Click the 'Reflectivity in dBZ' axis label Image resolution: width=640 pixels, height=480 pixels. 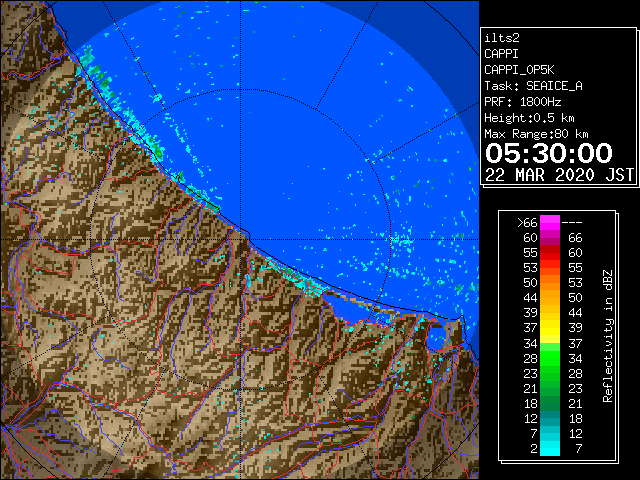click(x=608, y=336)
